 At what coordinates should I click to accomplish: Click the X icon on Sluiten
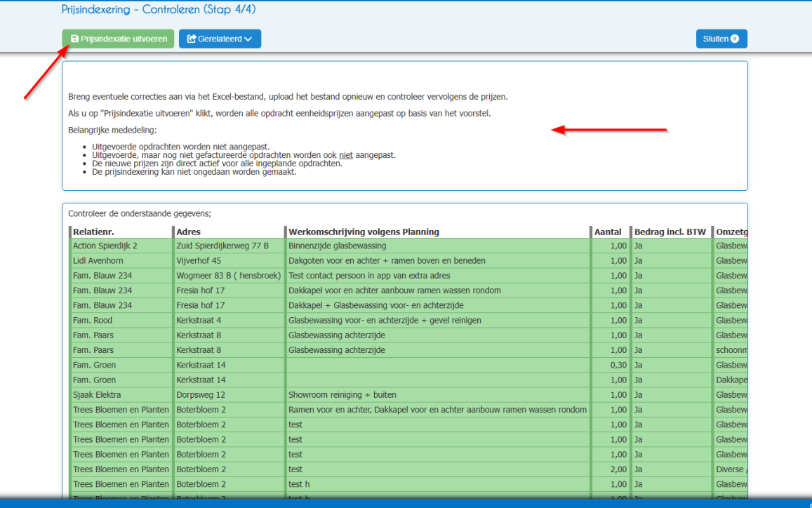735,39
